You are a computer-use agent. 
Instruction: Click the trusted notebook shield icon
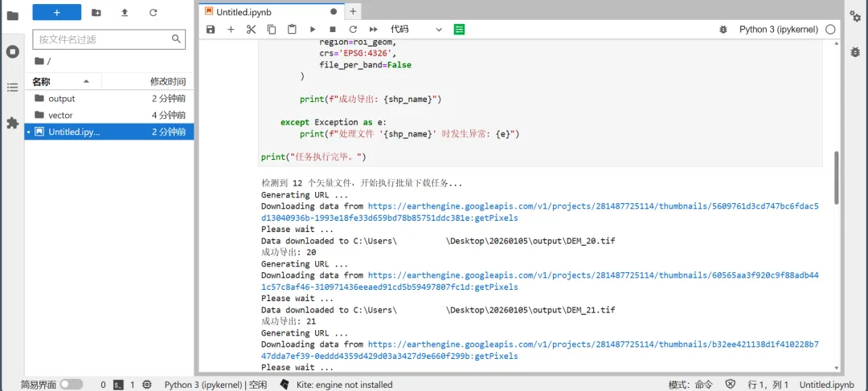click(x=730, y=385)
